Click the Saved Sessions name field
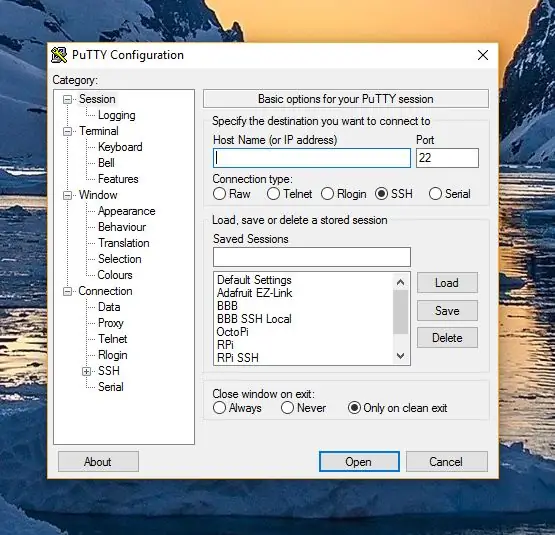 (x=312, y=257)
